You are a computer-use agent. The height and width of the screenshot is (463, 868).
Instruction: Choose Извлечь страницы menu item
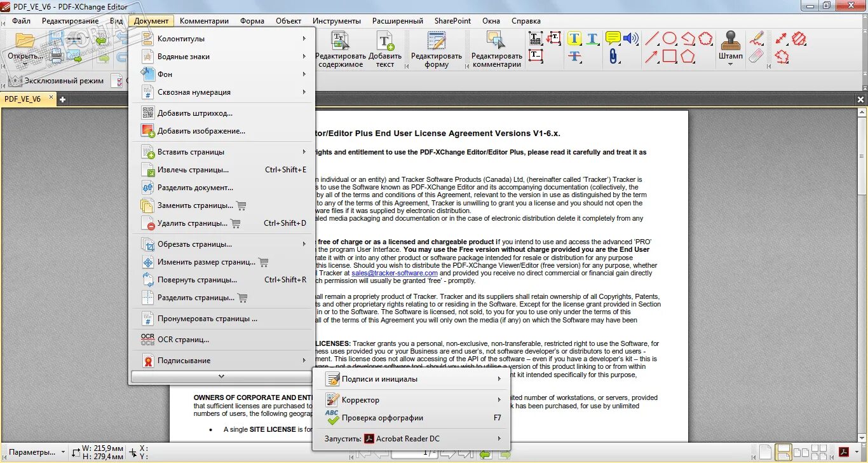click(x=221, y=170)
